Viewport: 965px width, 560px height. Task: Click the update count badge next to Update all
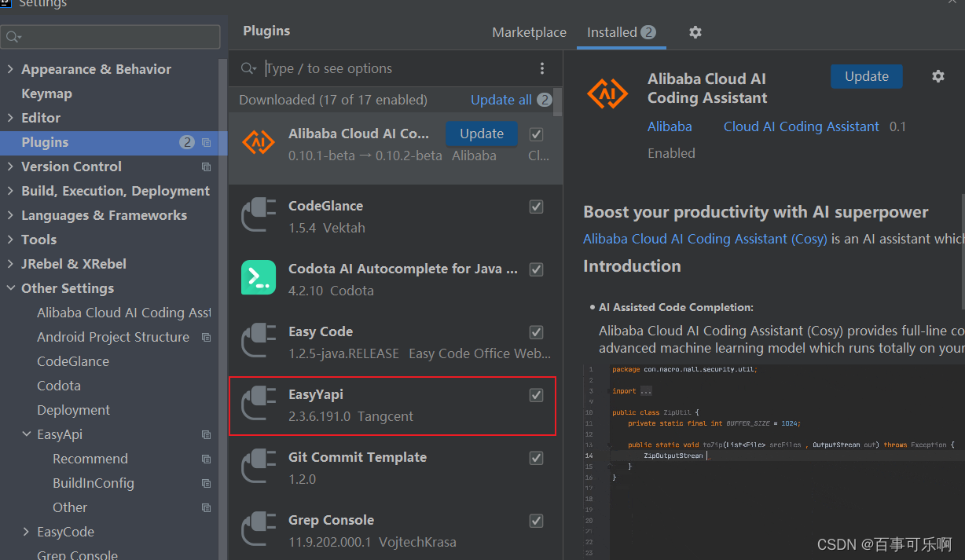[545, 100]
